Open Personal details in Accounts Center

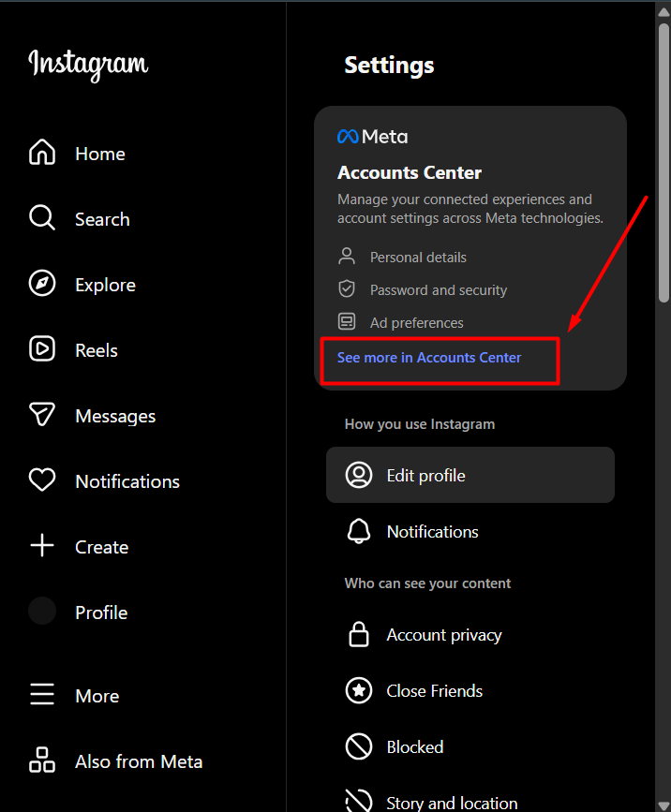point(417,258)
